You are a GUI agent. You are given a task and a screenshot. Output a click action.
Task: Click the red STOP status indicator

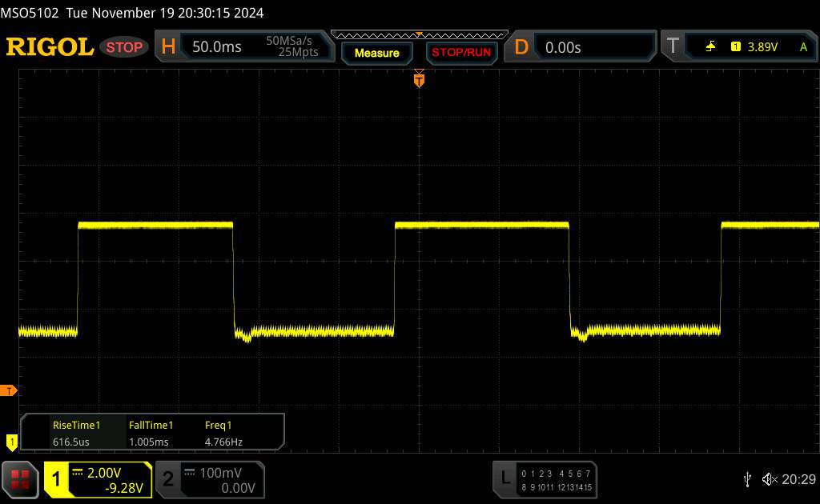click(x=125, y=47)
